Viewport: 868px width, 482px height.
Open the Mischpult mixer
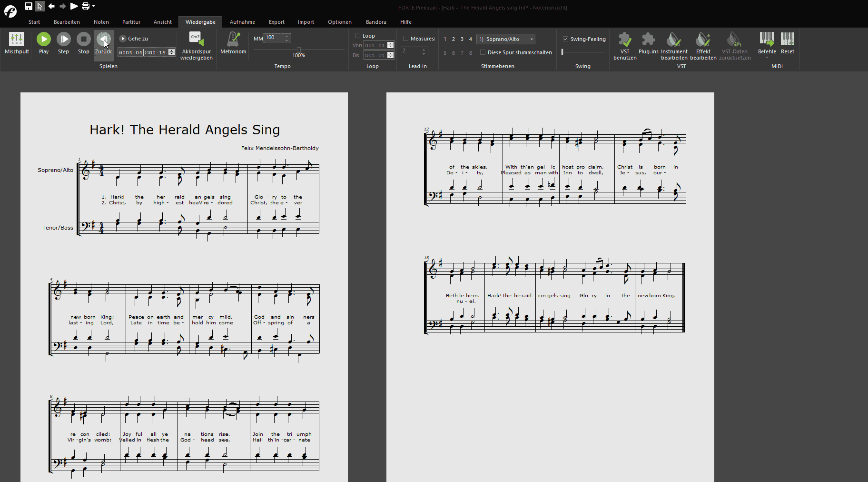(17, 43)
